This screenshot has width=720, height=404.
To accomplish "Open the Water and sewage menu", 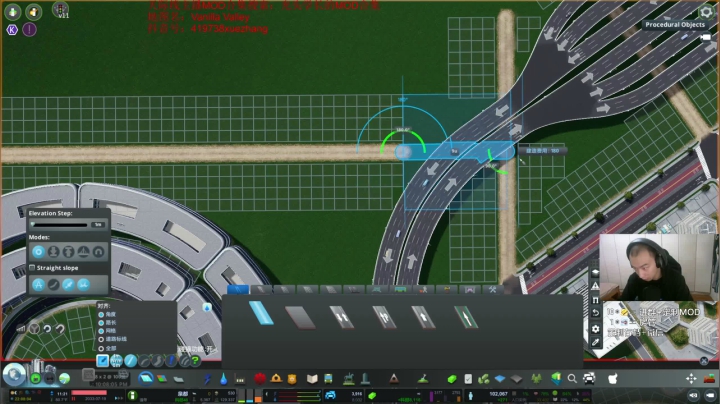I will click(x=224, y=379).
